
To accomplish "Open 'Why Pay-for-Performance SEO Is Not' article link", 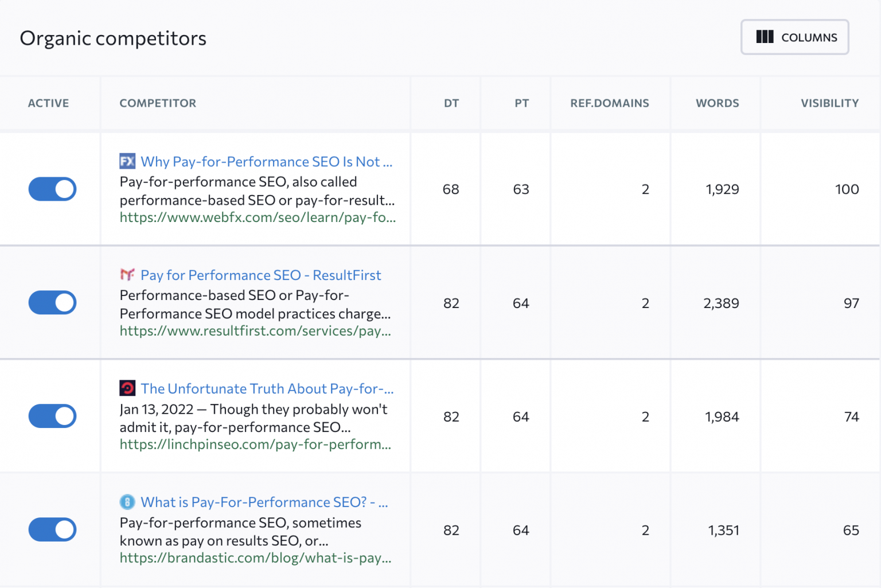I will point(267,161).
